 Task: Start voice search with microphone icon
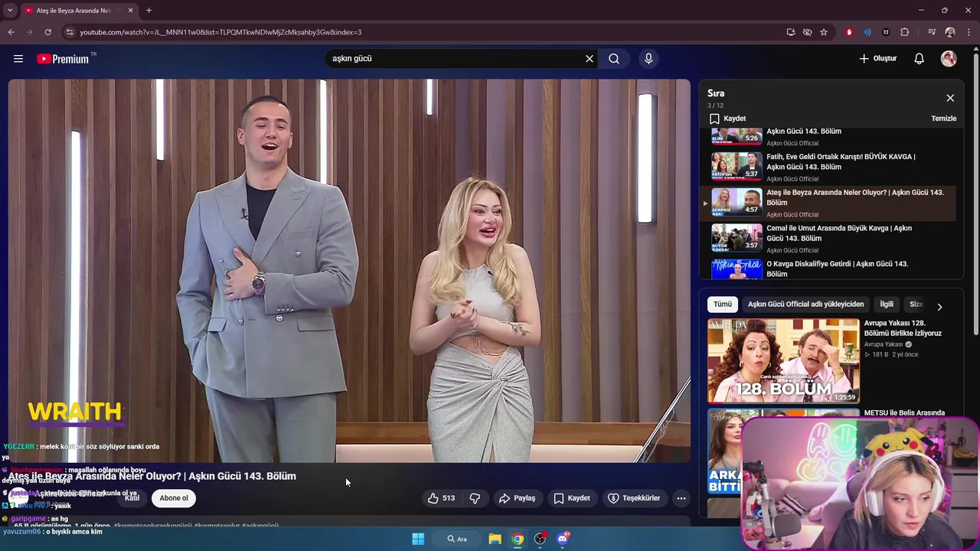tap(648, 59)
